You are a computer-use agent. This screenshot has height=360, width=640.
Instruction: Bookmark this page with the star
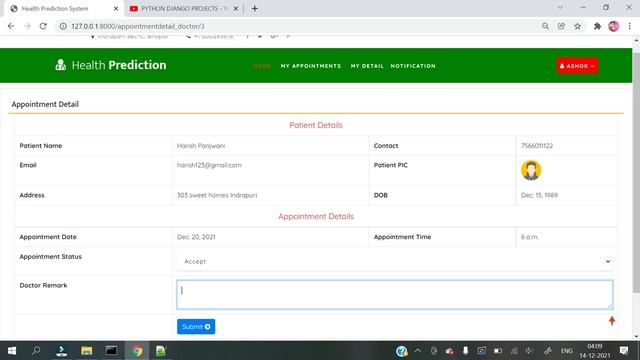point(578,26)
